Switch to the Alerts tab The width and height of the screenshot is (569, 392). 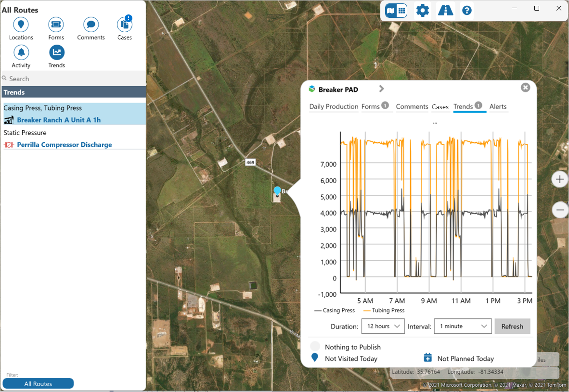(x=498, y=107)
